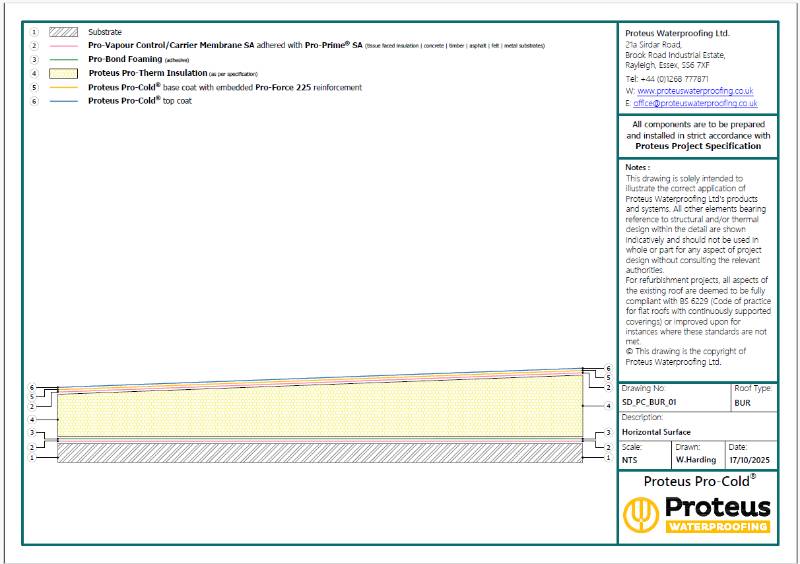Click the yellow Pro-Therm Insulation legend swatch

(66, 73)
